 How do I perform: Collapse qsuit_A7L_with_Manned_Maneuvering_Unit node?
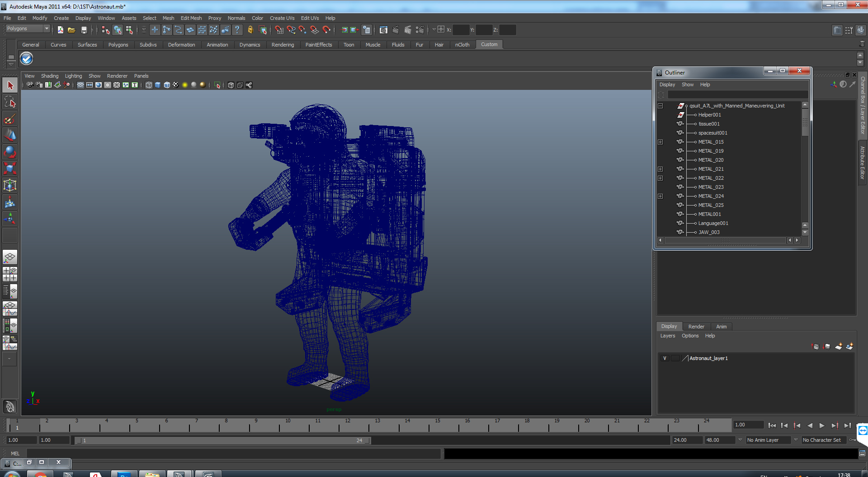point(660,106)
